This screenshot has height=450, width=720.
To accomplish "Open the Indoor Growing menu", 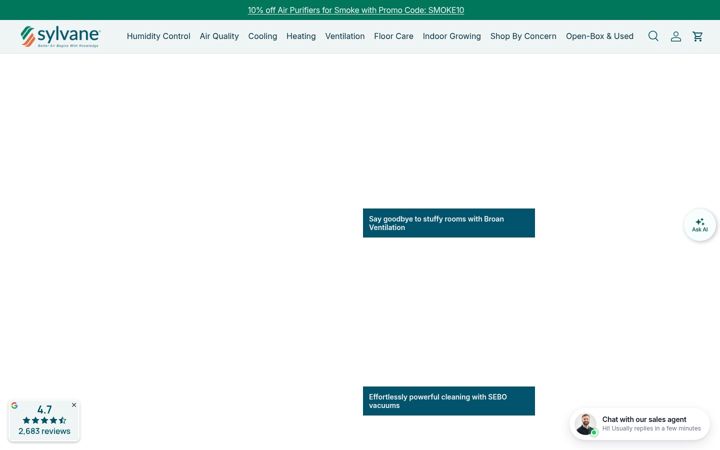I will tap(452, 36).
